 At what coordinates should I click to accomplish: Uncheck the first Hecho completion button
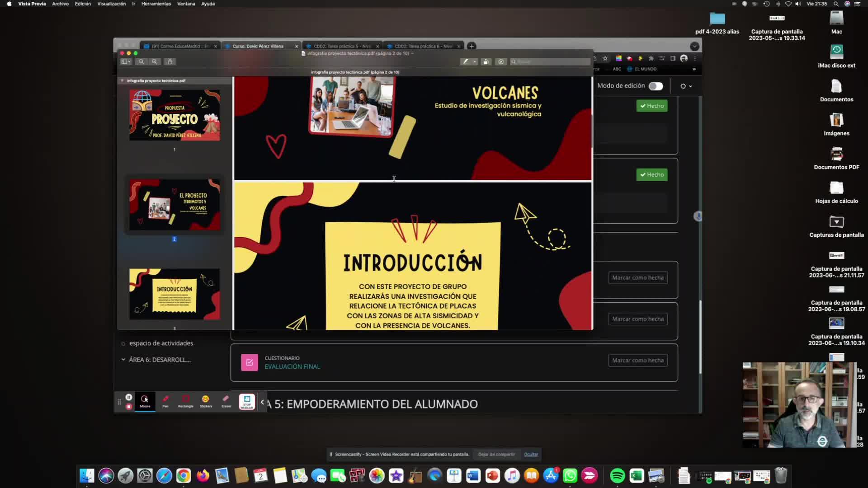pyautogui.click(x=651, y=106)
